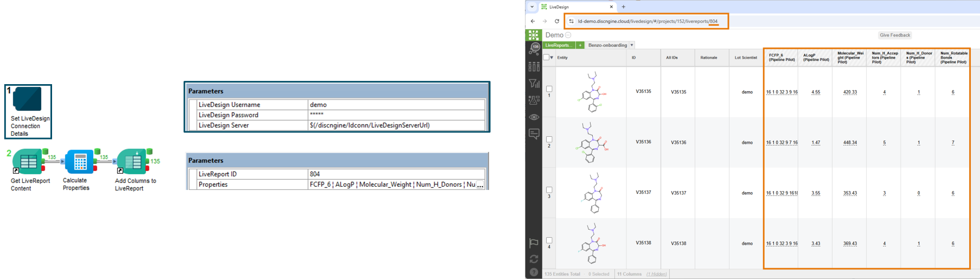Click the site information icon in address bar
980x279 pixels.
(x=571, y=21)
